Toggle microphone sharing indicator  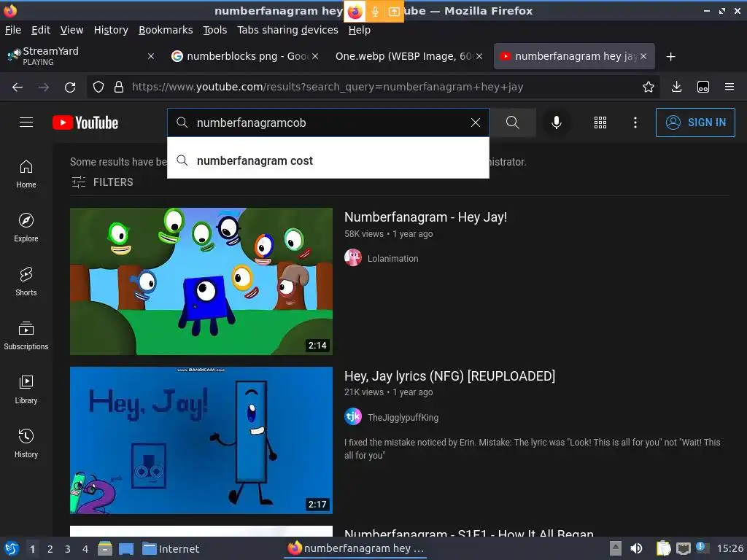tap(375, 12)
